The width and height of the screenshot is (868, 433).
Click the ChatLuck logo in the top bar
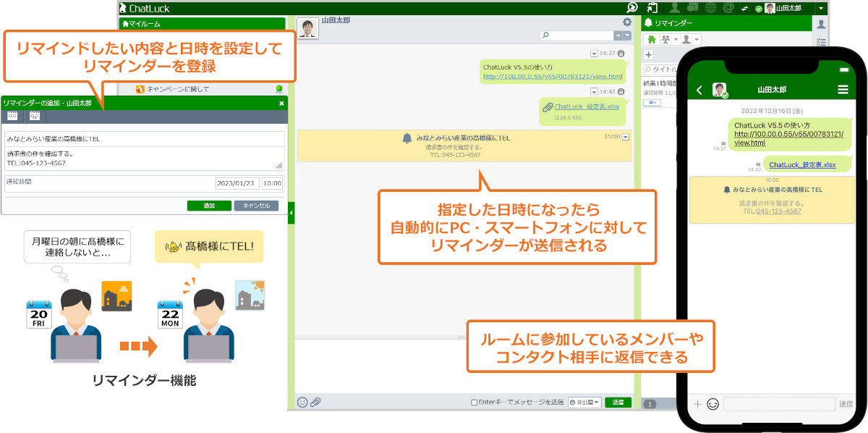(x=143, y=8)
